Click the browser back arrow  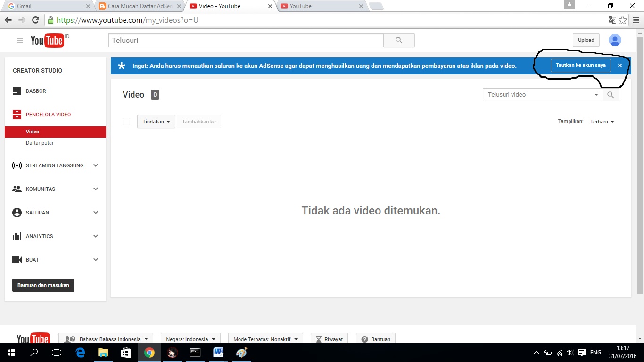[8, 20]
